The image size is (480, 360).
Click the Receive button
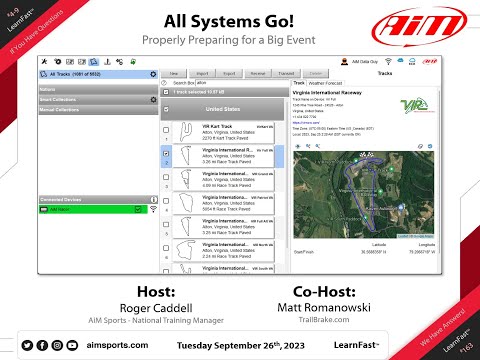tap(258, 73)
